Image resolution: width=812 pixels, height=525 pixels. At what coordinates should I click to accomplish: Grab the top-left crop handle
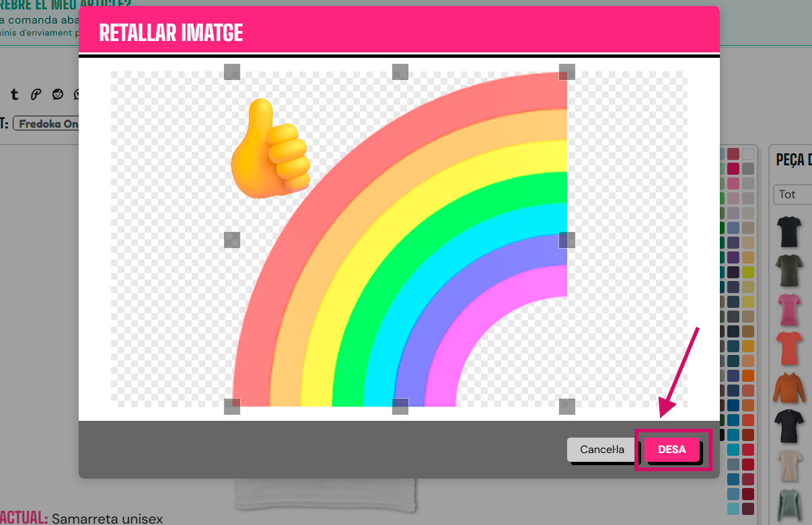coord(231,72)
